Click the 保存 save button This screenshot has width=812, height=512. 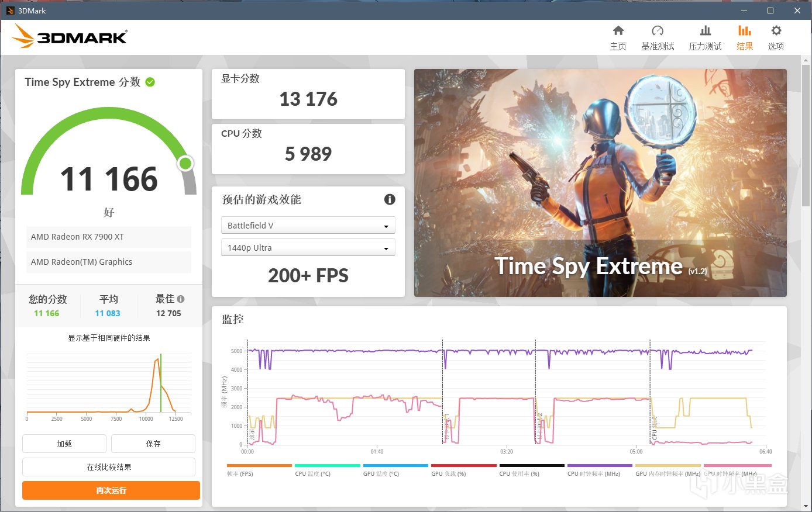tap(153, 444)
